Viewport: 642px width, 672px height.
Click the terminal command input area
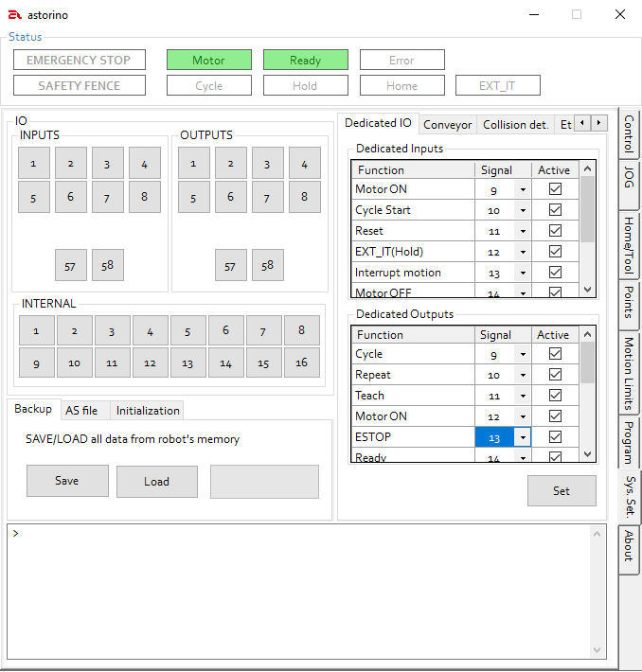298,592
